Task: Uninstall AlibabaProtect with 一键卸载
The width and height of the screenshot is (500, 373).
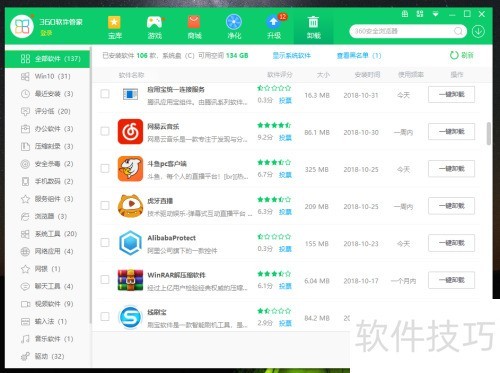Action: click(451, 243)
